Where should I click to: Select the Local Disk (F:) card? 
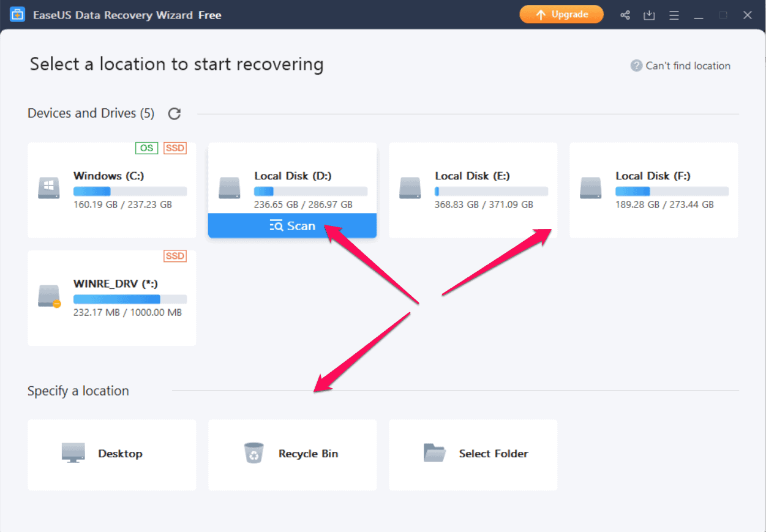pyautogui.click(x=654, y=190)
